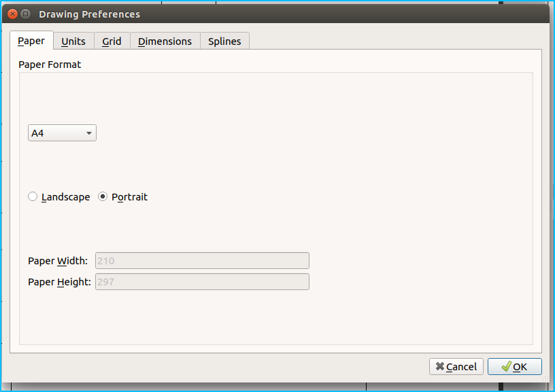Viewport: 555px width, 392px height.
Task: Close the Drawing Preferences dialog window
Action: (x=13, y=14)
